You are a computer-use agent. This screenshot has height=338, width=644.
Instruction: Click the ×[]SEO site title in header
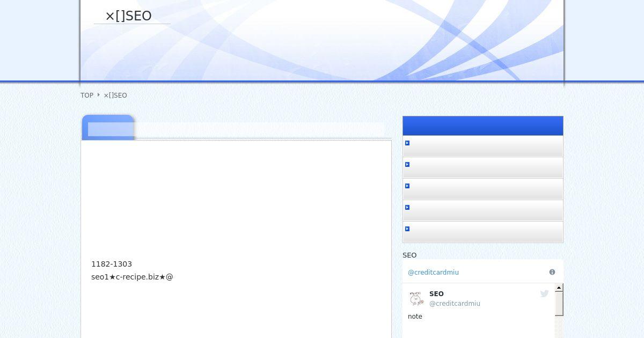(128, 16)
